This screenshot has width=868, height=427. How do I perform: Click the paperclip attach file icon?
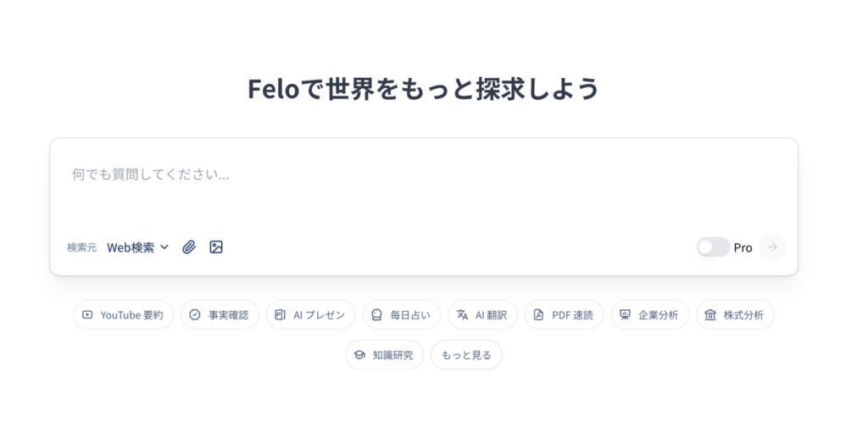tap(189, 247)
